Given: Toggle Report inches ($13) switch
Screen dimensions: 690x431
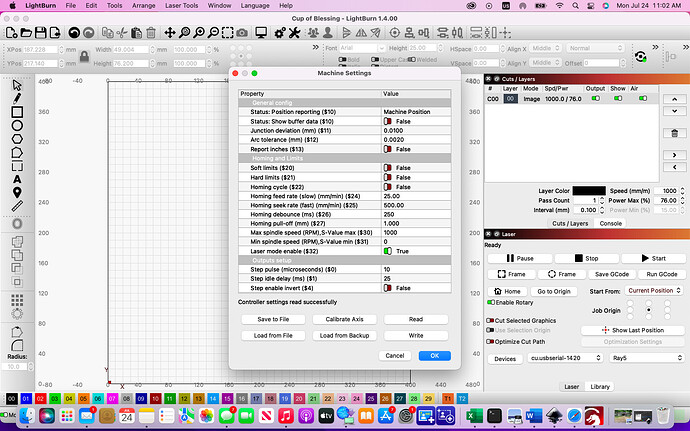Looking at the screenshot, I should (388, 149).
